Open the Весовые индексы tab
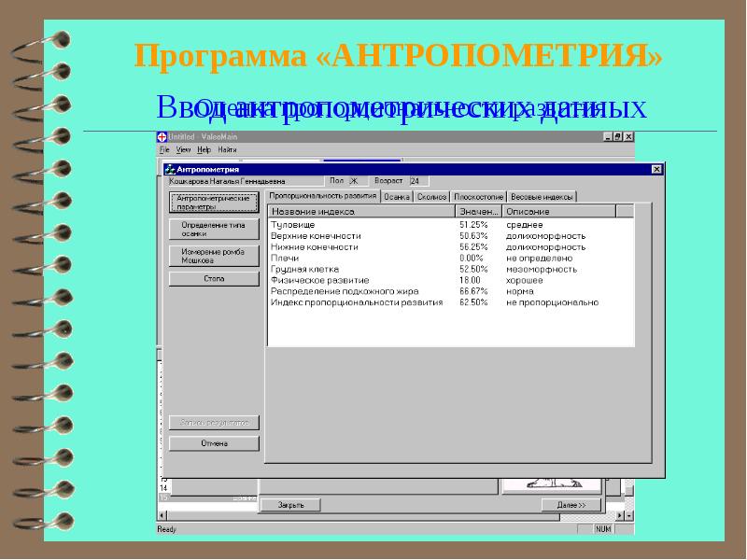The image size is (747, 560). 543,197
